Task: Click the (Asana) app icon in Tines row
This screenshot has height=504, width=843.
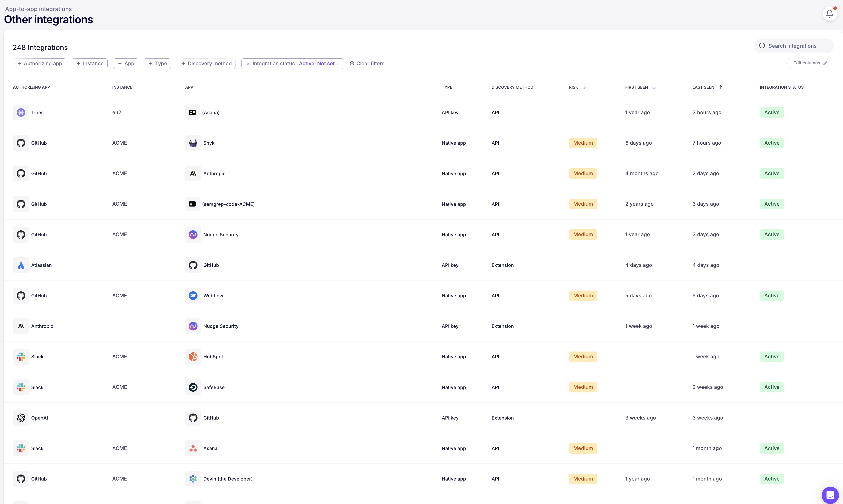Action: [192, 112]
